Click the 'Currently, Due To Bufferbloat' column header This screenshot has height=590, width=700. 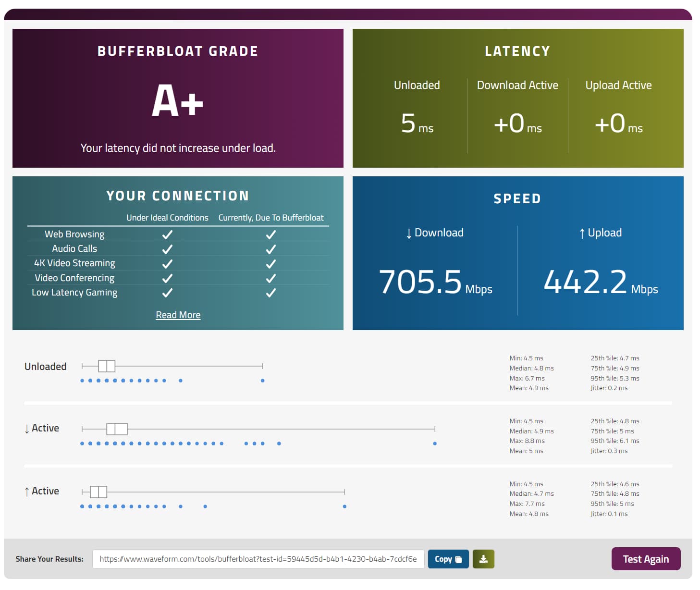coord(271,218)
